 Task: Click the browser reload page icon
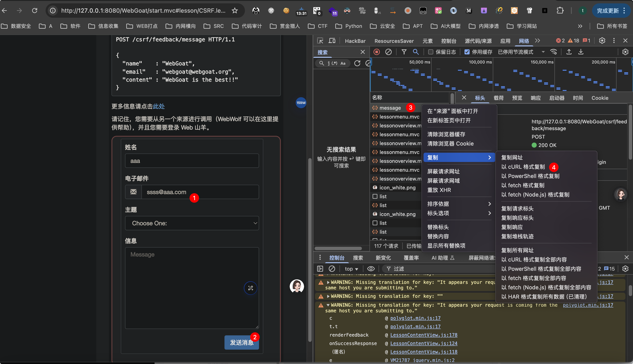pos(35,11)
